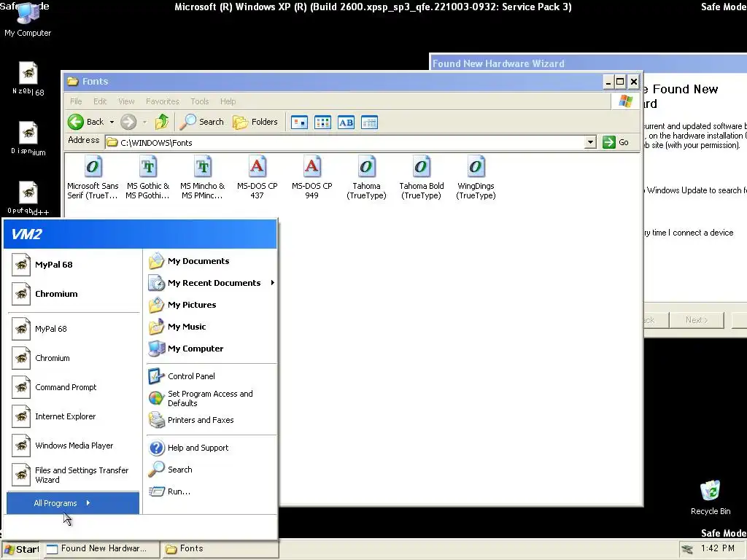
Task: Open the Tahoma Bold (TrueType) font
Action: tap(422, 178)
